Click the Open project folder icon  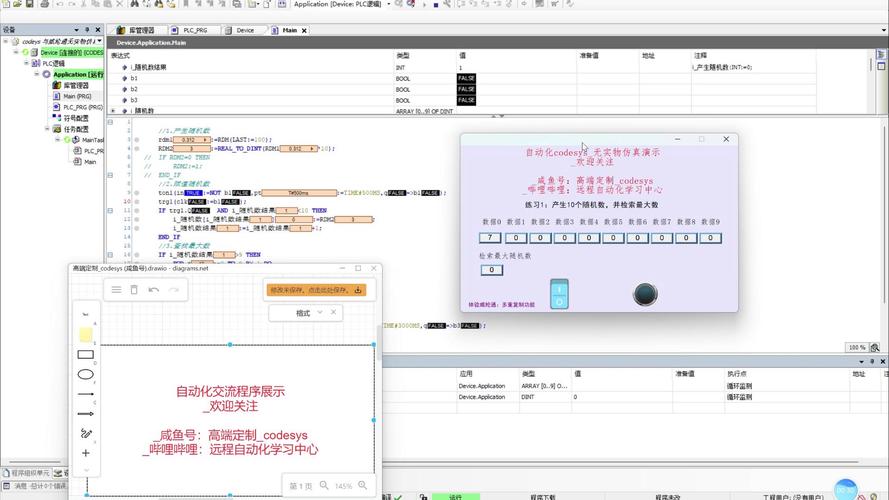tap(17, 3)
